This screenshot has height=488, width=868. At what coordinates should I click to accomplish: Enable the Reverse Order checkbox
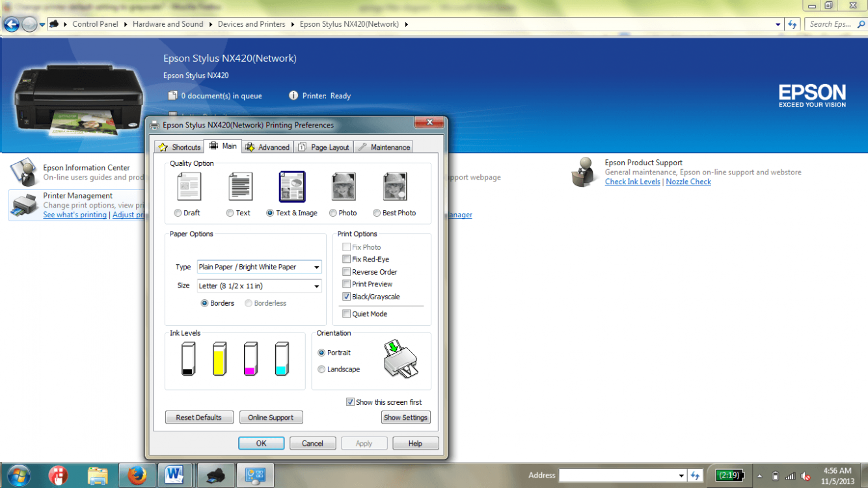click(346, 271)
